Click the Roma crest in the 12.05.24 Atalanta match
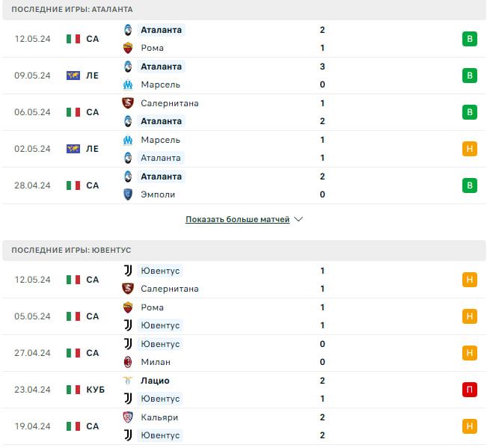Image resolution: width=487 pixels, height=448 pixels. pyautogui.click(x=128, y=48)
